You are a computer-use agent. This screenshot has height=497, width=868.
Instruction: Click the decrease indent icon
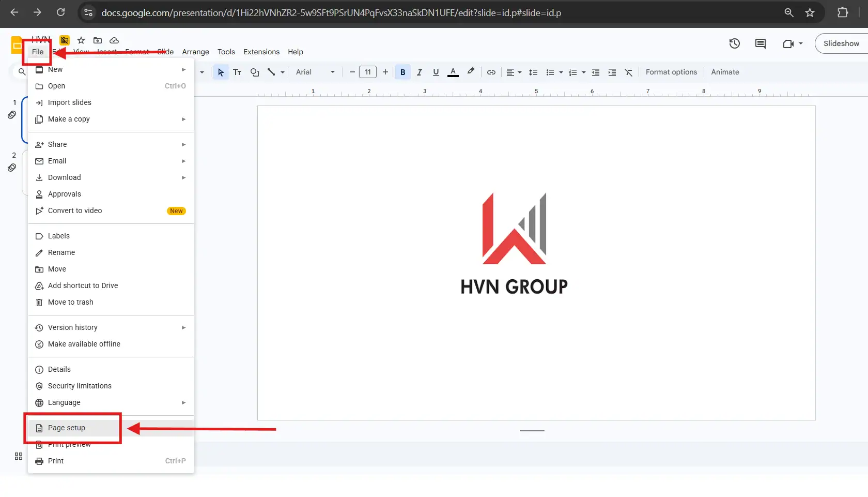595,72
